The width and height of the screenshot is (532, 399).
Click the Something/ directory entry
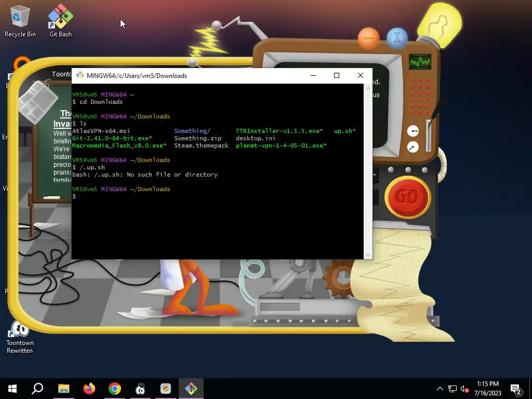coord(192,131)
